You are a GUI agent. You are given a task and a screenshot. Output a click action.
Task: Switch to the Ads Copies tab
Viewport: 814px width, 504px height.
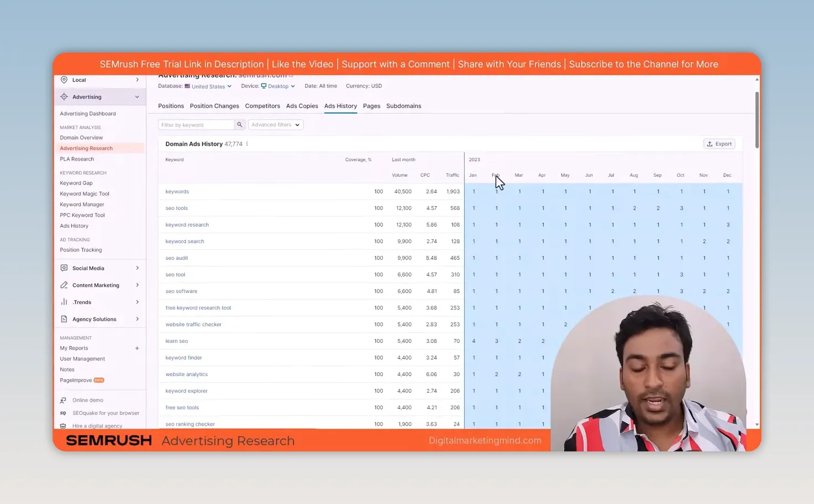pyautogui.click(x=302, y=106)
